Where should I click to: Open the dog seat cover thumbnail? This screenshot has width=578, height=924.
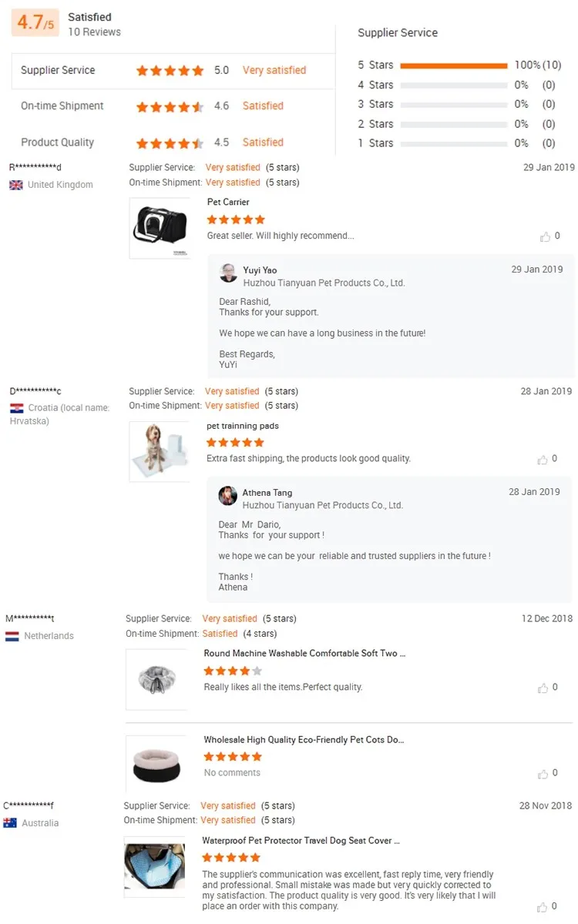tap(155, 866)
